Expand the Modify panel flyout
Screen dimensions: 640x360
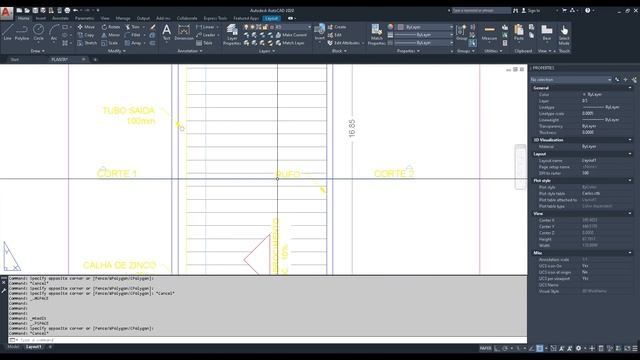(117, 51)
